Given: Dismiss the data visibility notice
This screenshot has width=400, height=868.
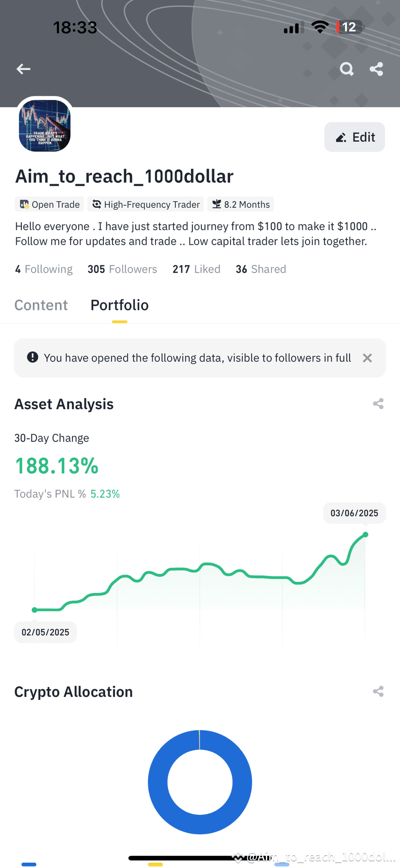Looking at the screenshot, I should [367, 358].
